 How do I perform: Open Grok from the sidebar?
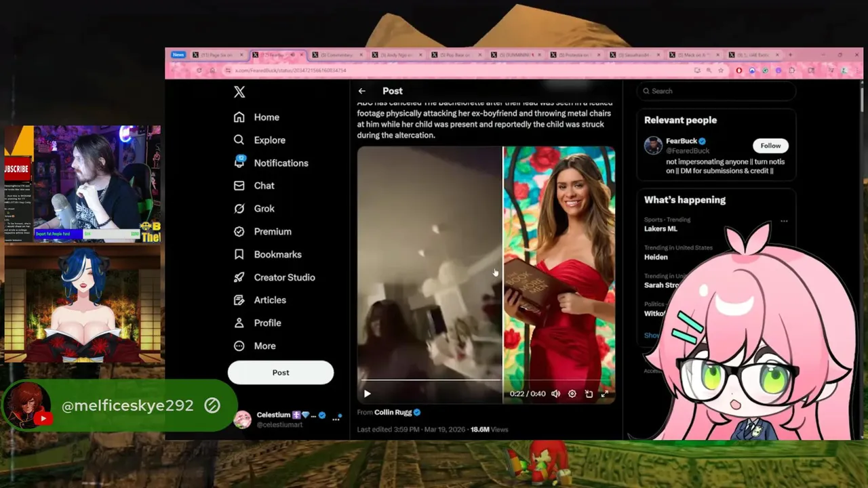pos(254,209)
